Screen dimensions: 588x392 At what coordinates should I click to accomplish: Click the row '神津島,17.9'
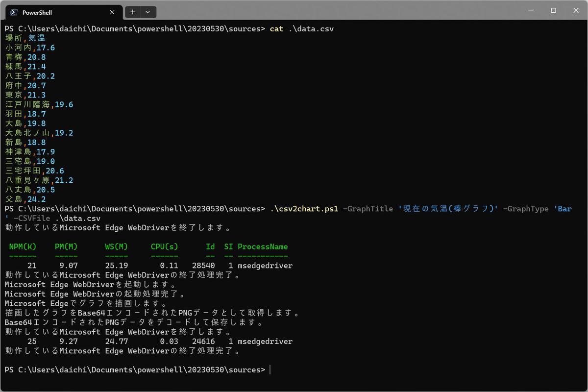(30, 152)
